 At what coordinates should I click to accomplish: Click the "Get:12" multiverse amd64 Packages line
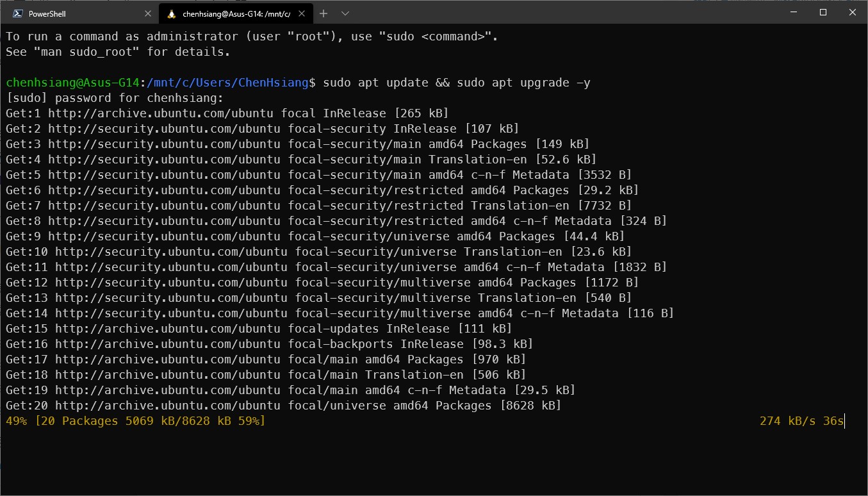(x=322, y=283)
